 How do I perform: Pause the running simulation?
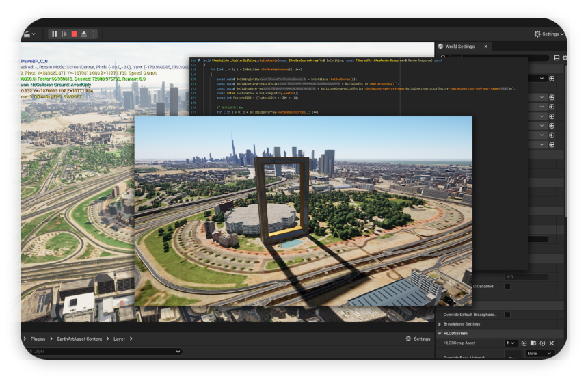coord(55,34)
